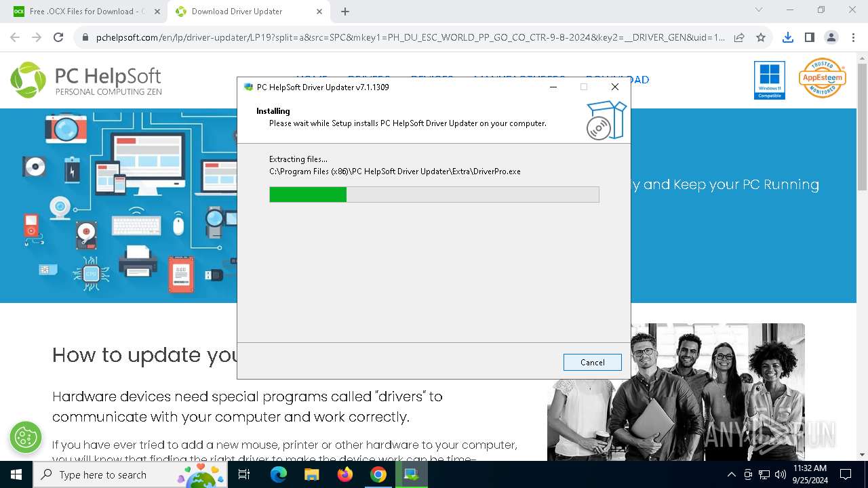Open the notification center
This screenshot has height=488, width=868.
(846, 474)
